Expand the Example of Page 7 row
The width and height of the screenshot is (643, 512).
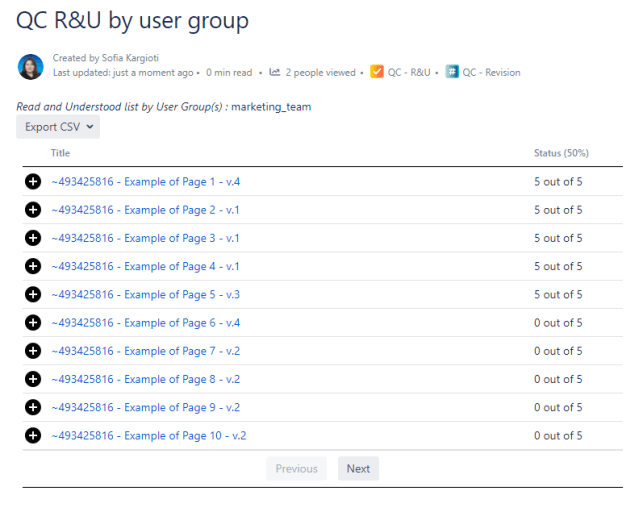coord(33,351)
